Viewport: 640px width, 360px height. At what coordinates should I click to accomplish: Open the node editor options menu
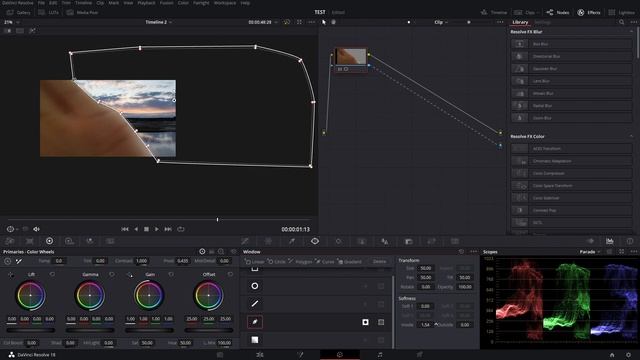[500, 22]
